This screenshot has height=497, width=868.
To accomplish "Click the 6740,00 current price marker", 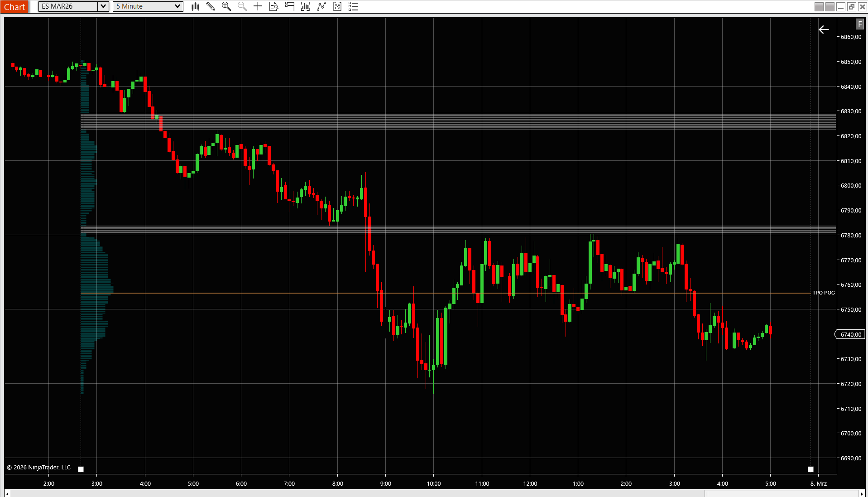I will pyautogui.click(x=850, y=334).
